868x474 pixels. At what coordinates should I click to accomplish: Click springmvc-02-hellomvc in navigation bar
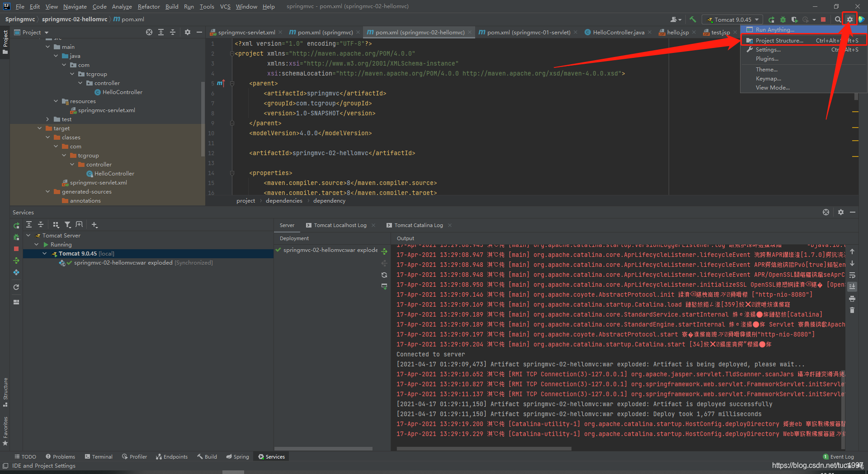75,19
